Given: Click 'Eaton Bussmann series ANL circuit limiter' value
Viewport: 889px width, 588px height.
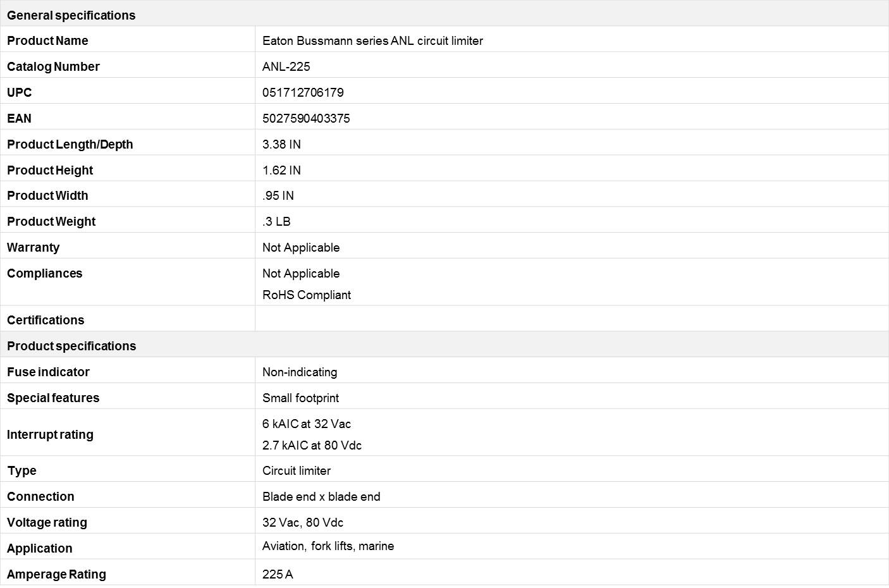Looking at the screenshot, I should [372, 40].
